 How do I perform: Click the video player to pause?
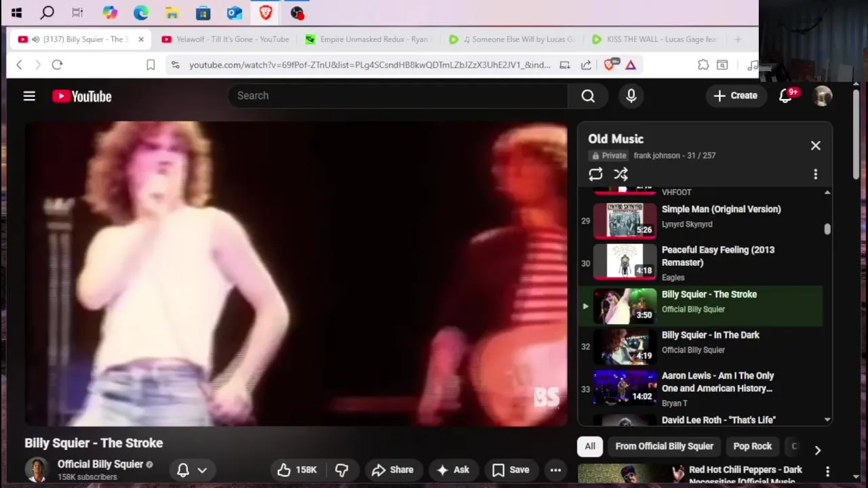tap(296, 274)
